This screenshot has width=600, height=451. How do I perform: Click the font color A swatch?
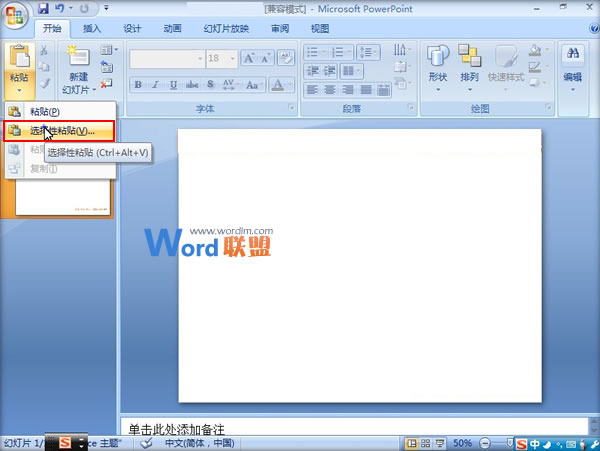[x=278, y=85]
